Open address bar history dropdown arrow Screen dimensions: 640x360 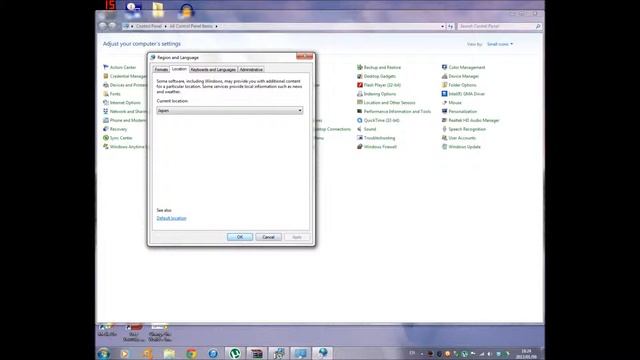(x=442, y=26)
